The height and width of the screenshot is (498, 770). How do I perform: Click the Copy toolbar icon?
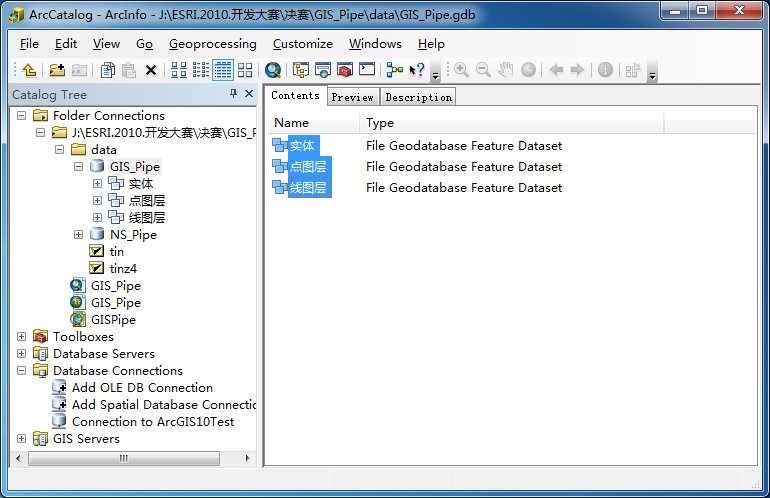pos(108,70)
